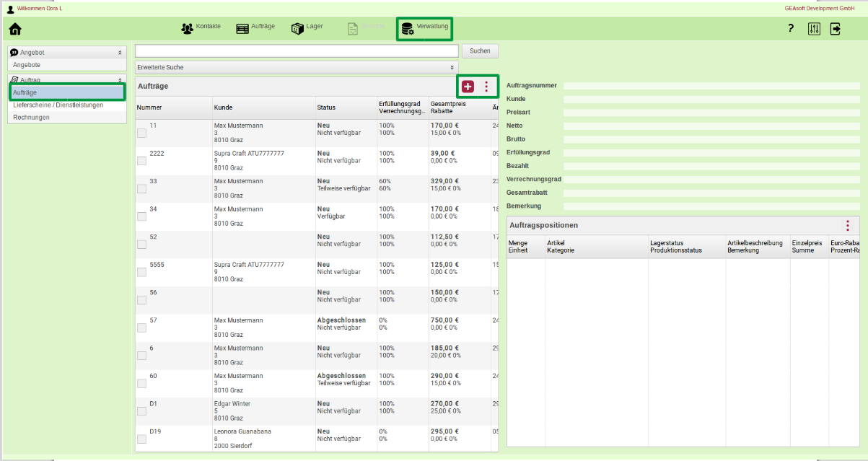Open the Kontakte module
Viewport: 868px width, 461px height.
(201, 28)
